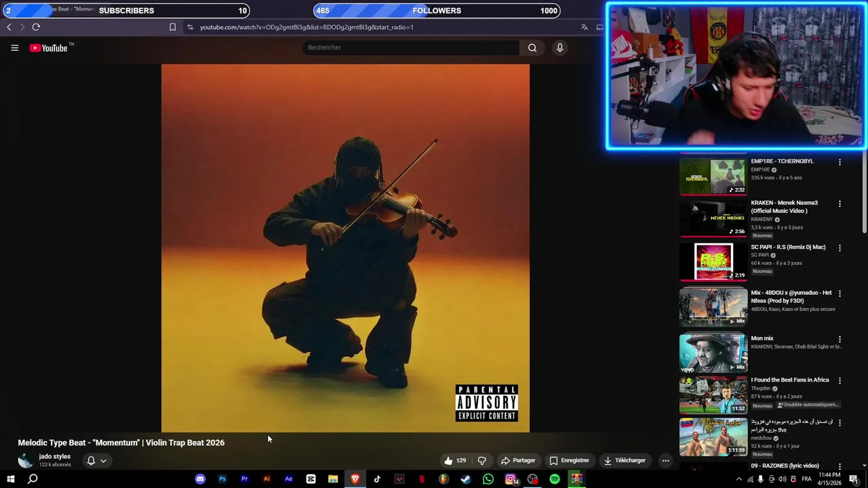Open Premiere Pro from taskbar
The height and width of the screenshot is (488, 868).
[244, 479]
